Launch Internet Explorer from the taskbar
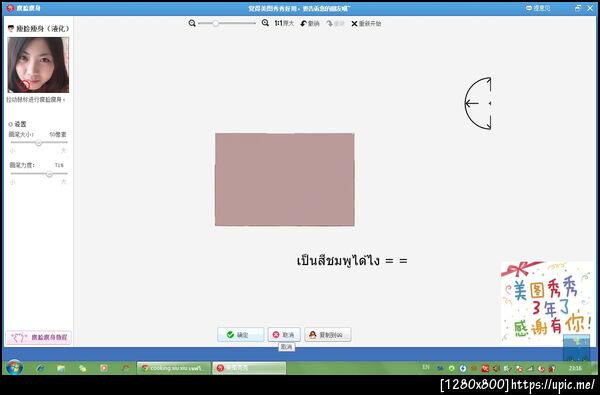Image resolution: width=600 pixels, height=395 pixels. pyautogui.click(x=40, y=368)
